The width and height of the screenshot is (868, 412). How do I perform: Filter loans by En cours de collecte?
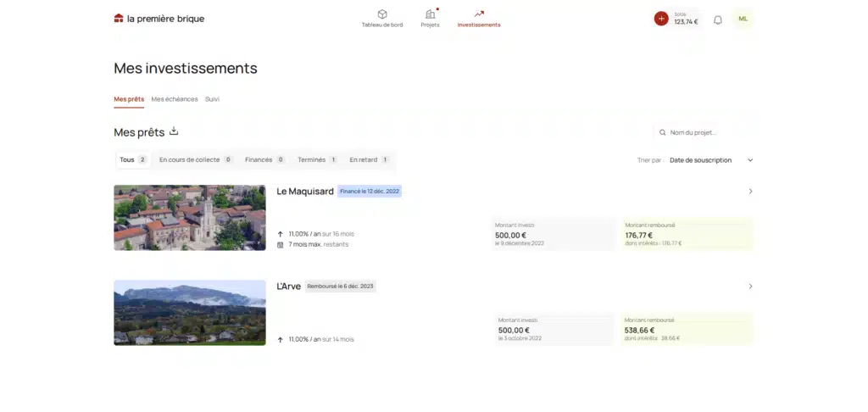click(x=195, y=159)
